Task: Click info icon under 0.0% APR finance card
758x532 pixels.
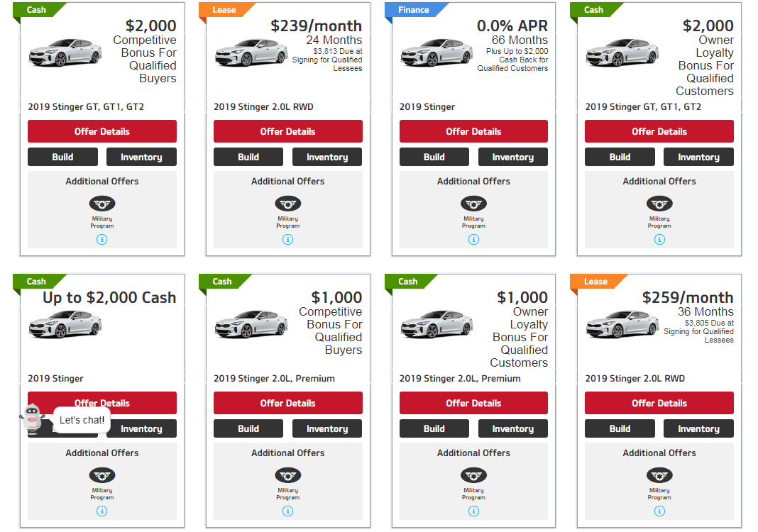Action: click(x=473, y=240)
